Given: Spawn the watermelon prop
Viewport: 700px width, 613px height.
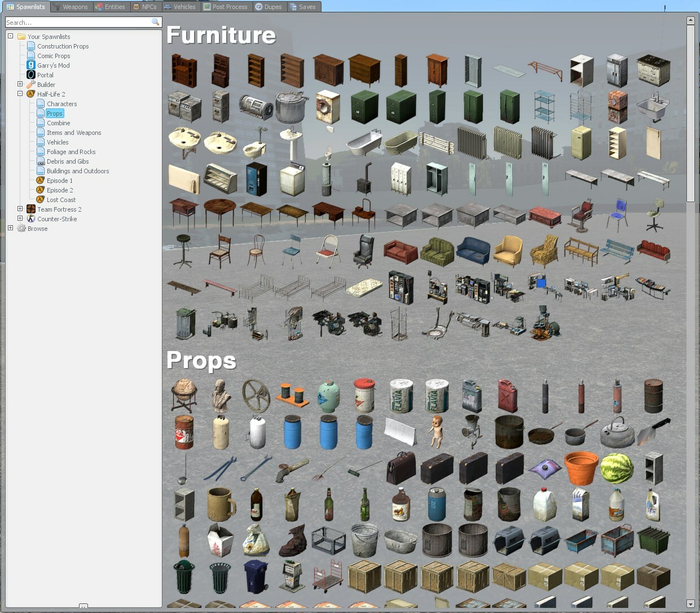Looking at the screenshot, I should (617, 468).
